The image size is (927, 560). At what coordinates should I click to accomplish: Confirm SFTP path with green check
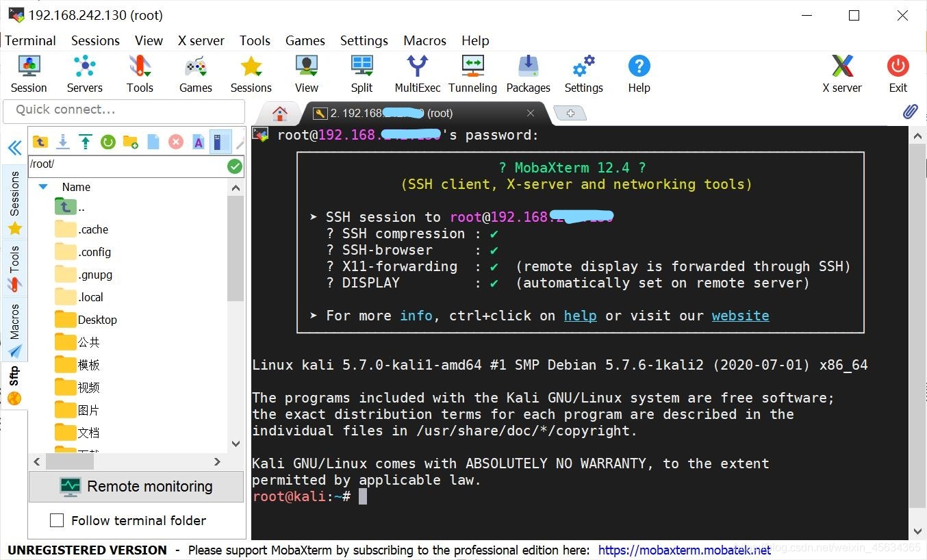[x=235, y=166]
